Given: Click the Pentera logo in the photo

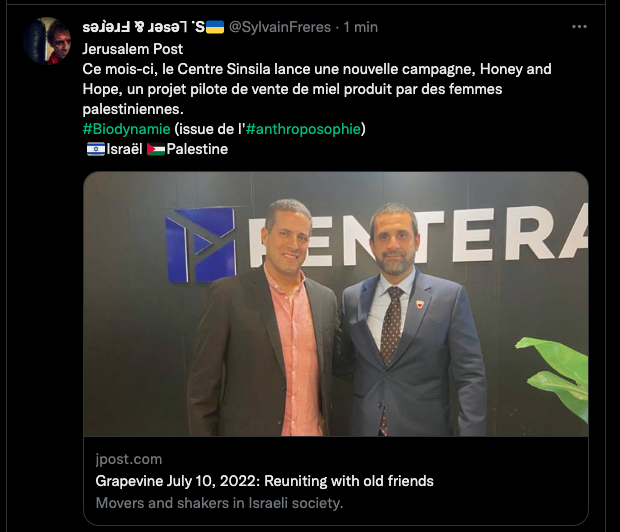Looking at the screenshot, I should pyautogui.click(x=200, y=243).
